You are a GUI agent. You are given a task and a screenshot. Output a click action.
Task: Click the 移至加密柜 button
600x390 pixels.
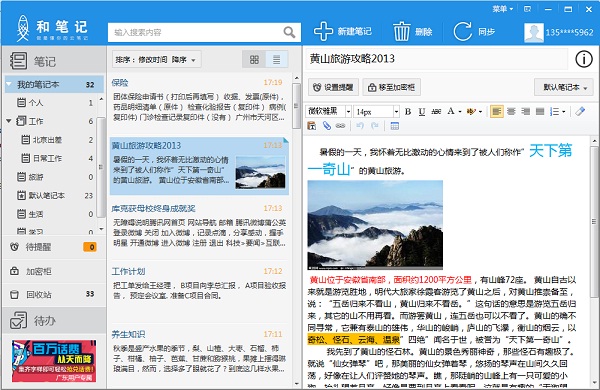coord(391,87)
